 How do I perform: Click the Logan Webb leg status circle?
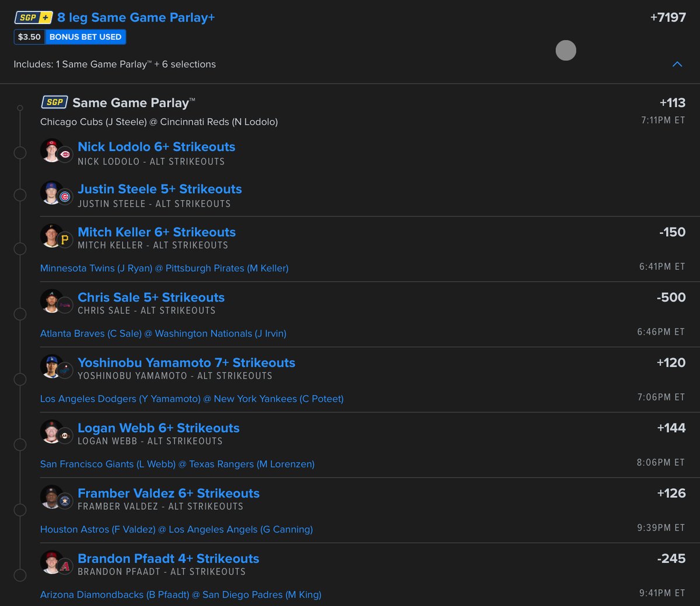tap(20, 445)
